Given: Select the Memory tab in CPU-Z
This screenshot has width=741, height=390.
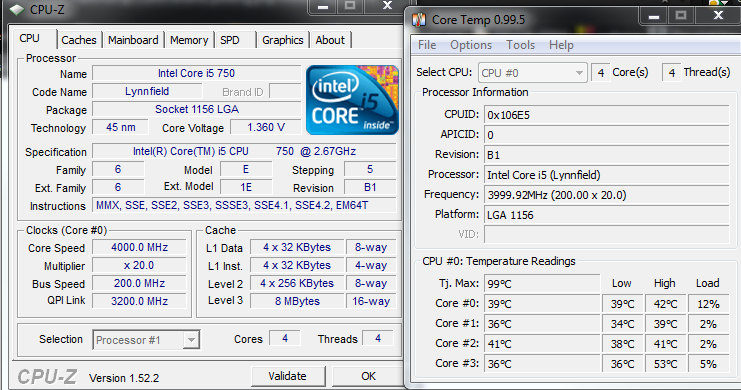Looking at the screenshot, I should (x=189, y=40).
